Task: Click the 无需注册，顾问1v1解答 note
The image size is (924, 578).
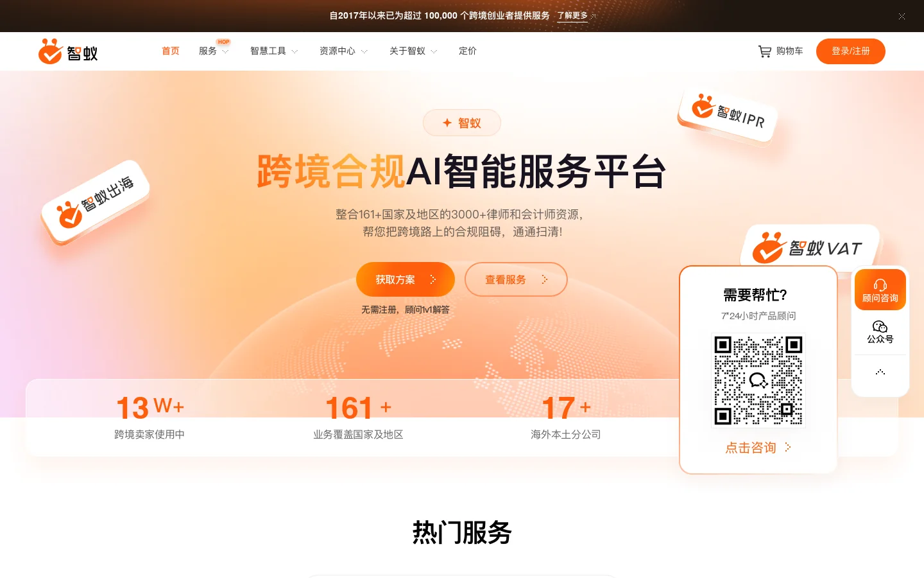Action: pos(406,310)
